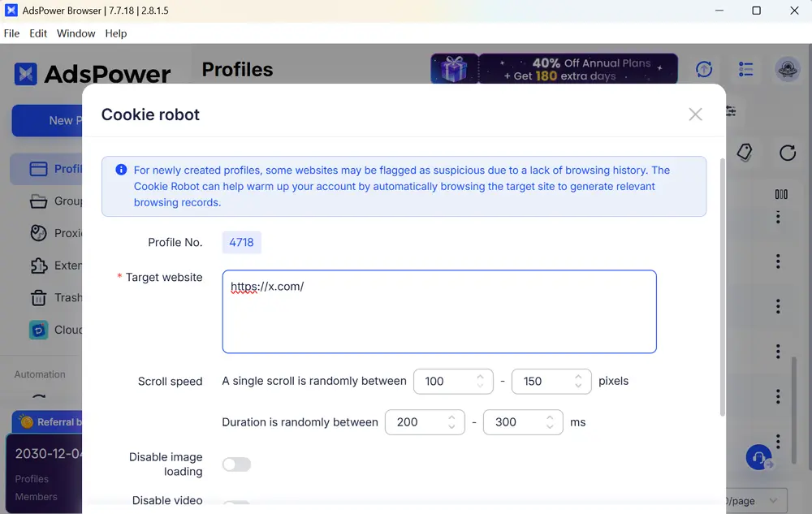Click the tag icon in the toolbar
Viewport: 812px width, 514px height.
coord(744,153)
